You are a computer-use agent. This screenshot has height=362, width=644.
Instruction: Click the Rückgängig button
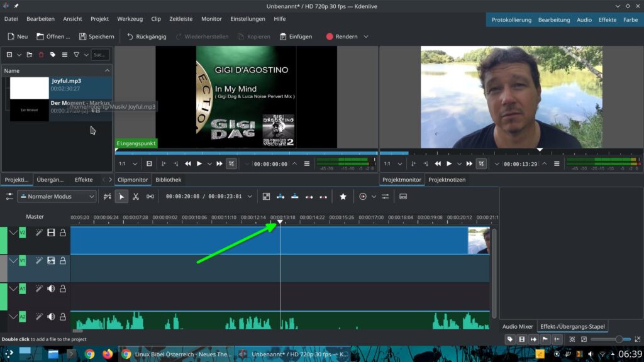(147, 36)
